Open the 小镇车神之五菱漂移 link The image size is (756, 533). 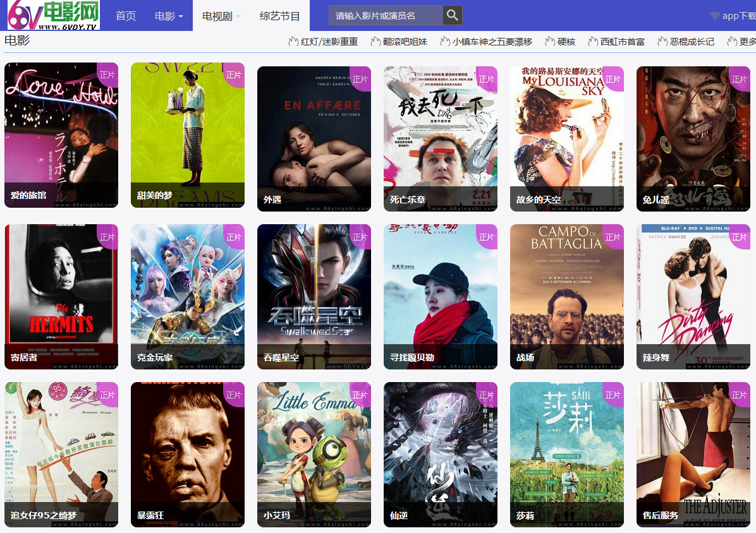point(492,42)
